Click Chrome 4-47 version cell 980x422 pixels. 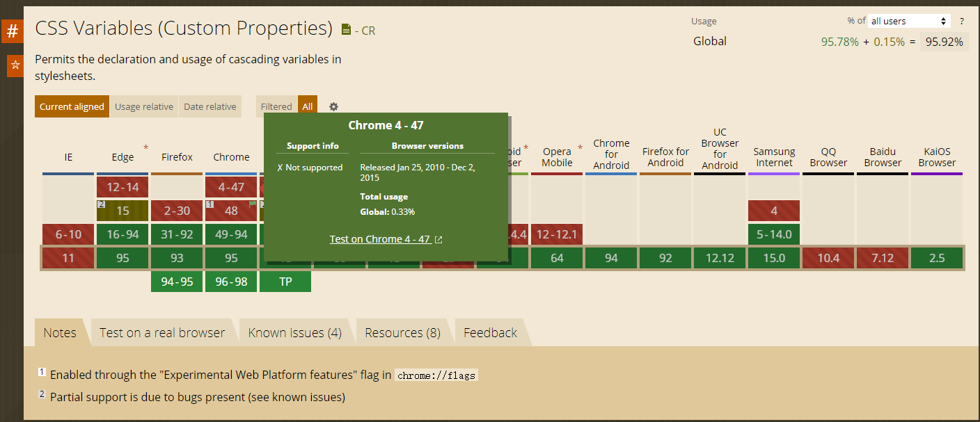pos(231,187)
